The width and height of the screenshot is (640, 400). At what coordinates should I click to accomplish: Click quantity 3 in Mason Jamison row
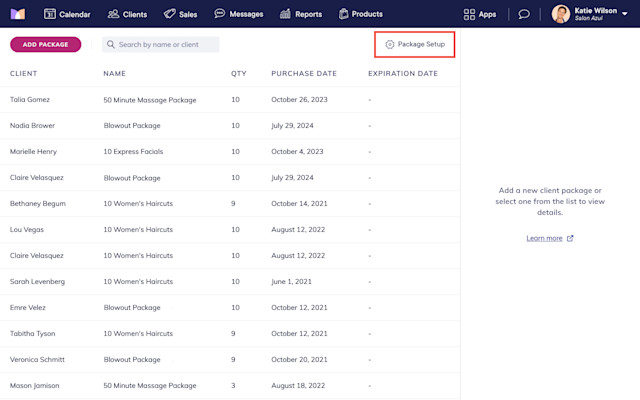[233, 386]
